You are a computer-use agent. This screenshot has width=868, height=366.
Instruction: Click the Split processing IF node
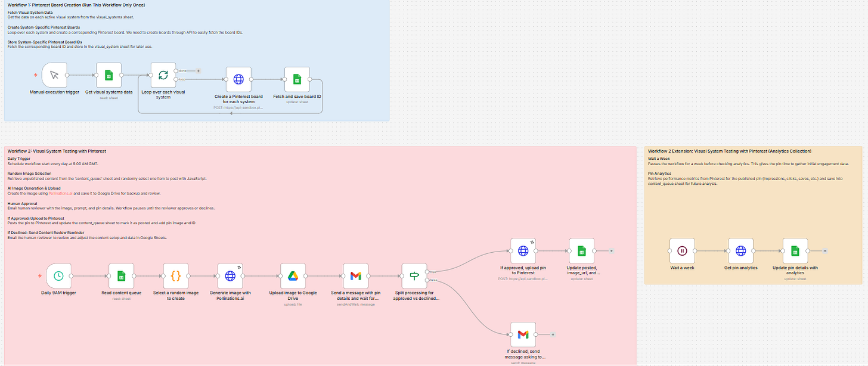(x=414, y=277)
